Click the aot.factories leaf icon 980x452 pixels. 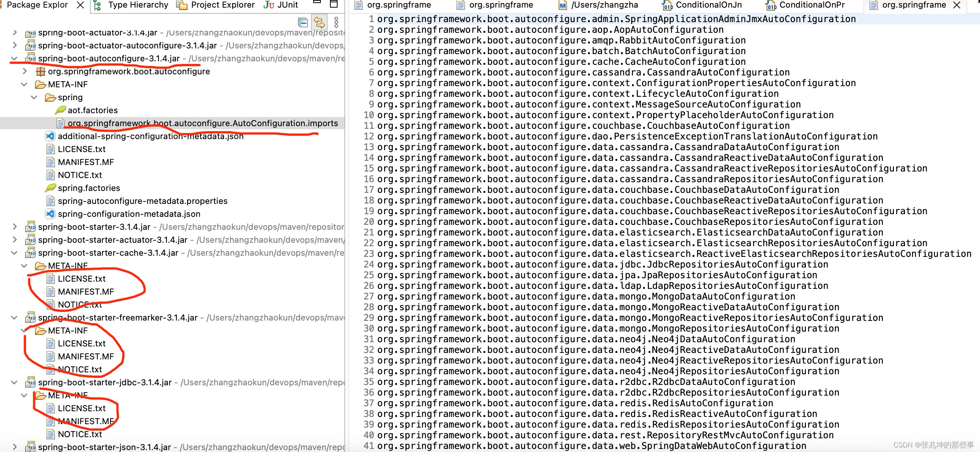click(x=60, y=110)
